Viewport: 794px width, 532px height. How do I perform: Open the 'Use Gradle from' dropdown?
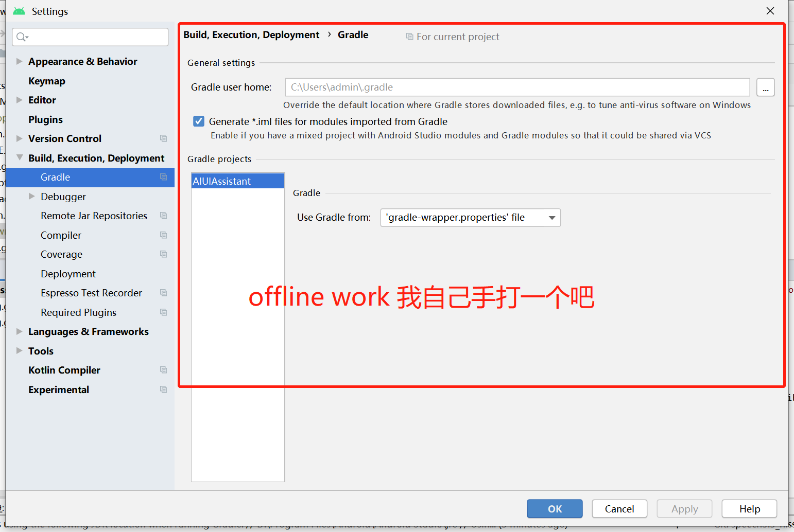point(551,217)
